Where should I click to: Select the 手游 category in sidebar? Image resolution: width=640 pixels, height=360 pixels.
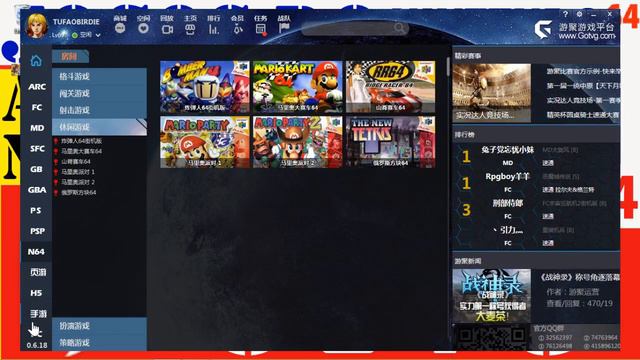[x=38, y=313]
